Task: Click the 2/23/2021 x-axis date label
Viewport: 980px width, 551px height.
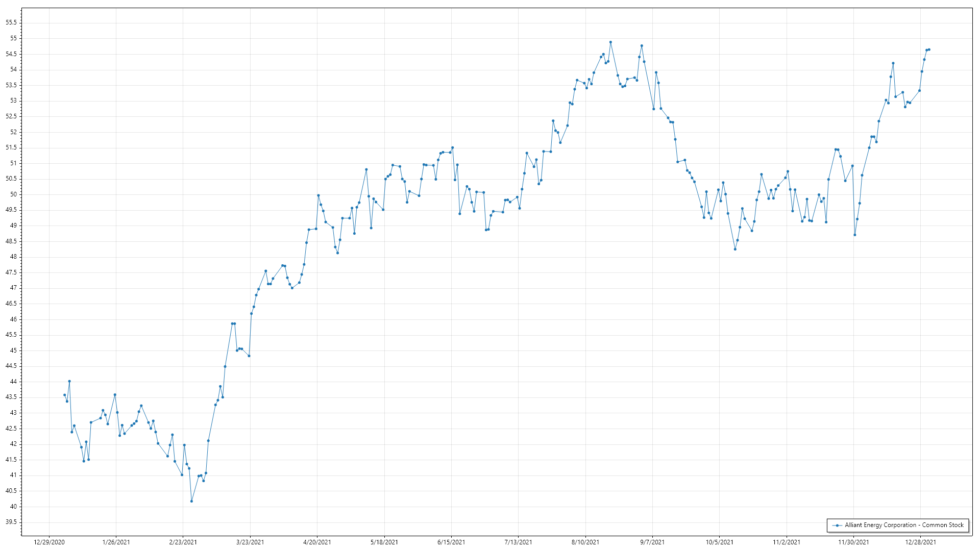Action: click(x=183, y=542)
